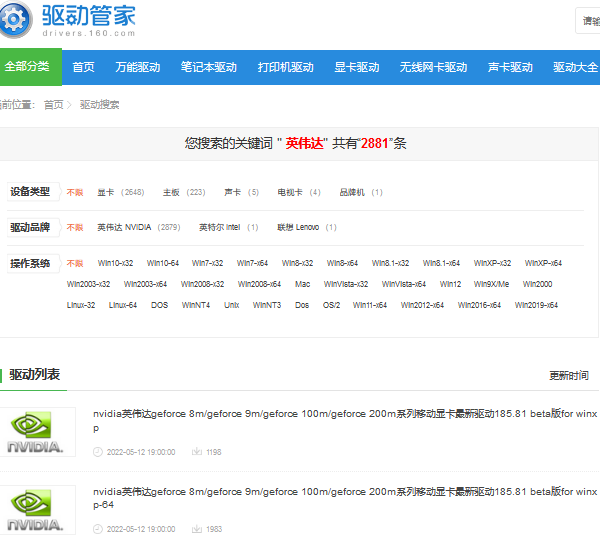Filter OS by Win2000

click(x=537, y=284)
